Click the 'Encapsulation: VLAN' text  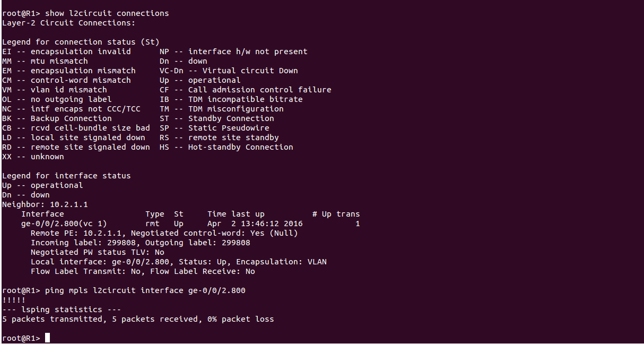281,262
